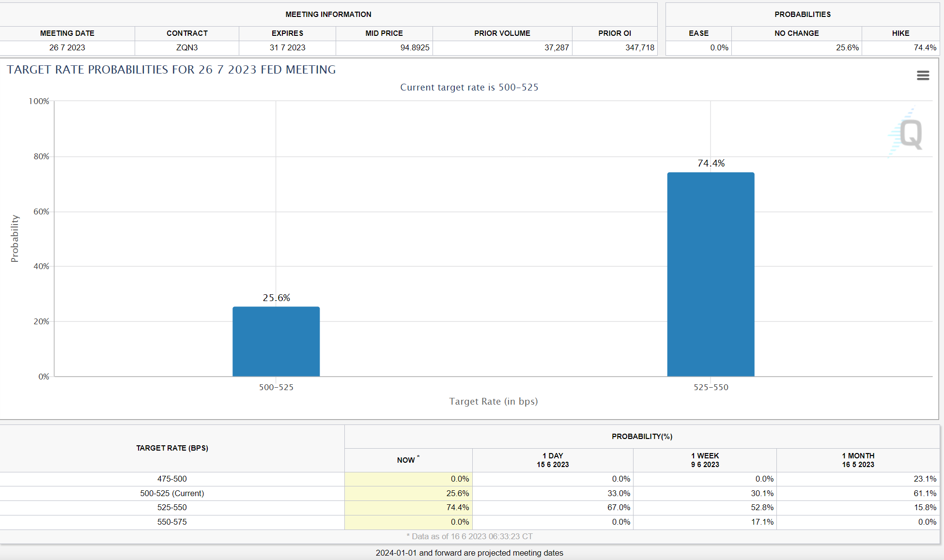
Task: Click the MID PRICE column header
Action: [384, 33]
